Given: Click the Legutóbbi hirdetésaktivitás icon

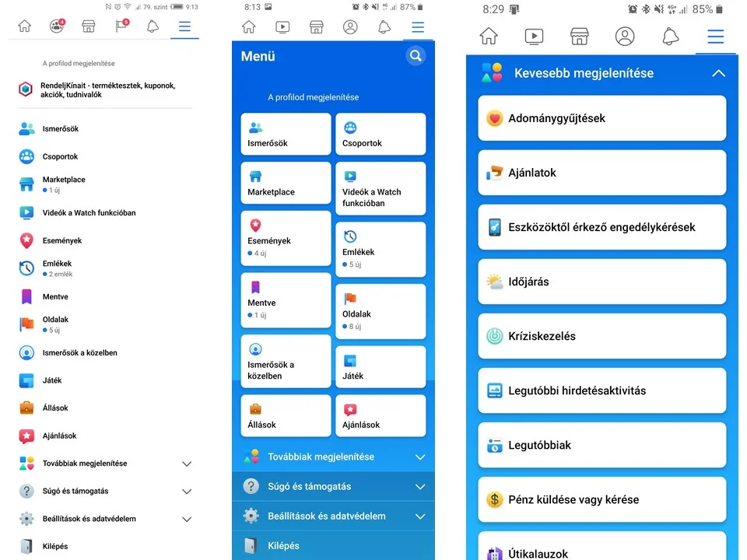Looking at the screenshot, I should 495,390.
